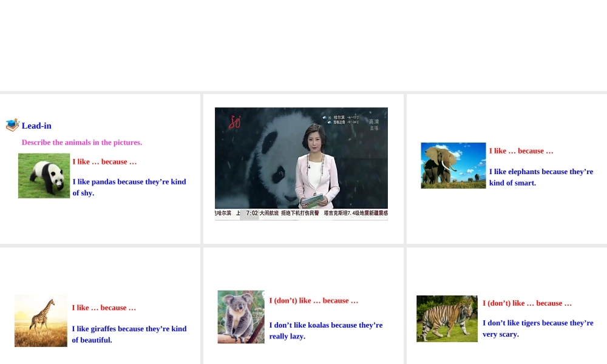Select the elephant photo
This screenshot has width=607, height=364.
coord(453,166)
